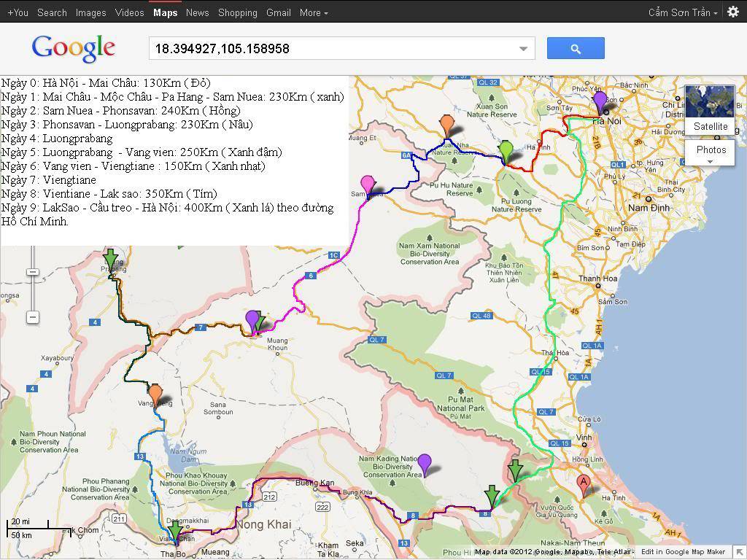Viewport: 747px width, 560px height.
Task: Click the QL 32 road shield
Action: click(x=488, y=82)
